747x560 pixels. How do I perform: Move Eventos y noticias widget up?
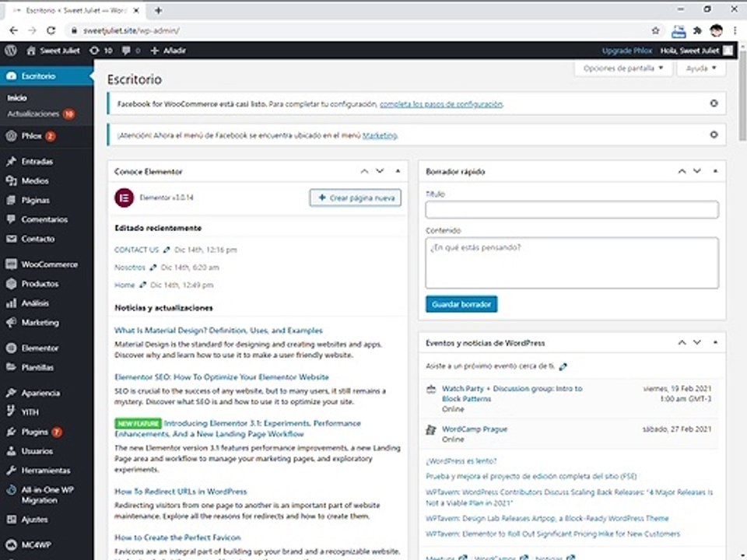click(x=682, y=342)
